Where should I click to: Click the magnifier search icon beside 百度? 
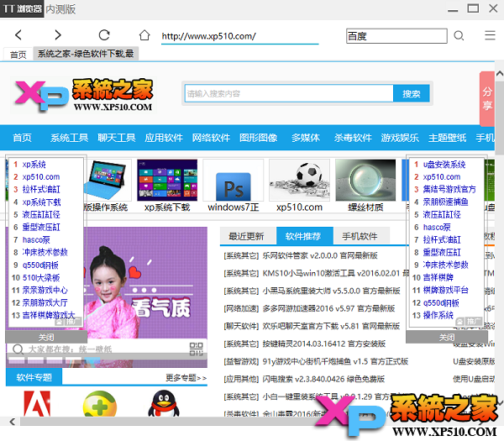pos(459,35)
